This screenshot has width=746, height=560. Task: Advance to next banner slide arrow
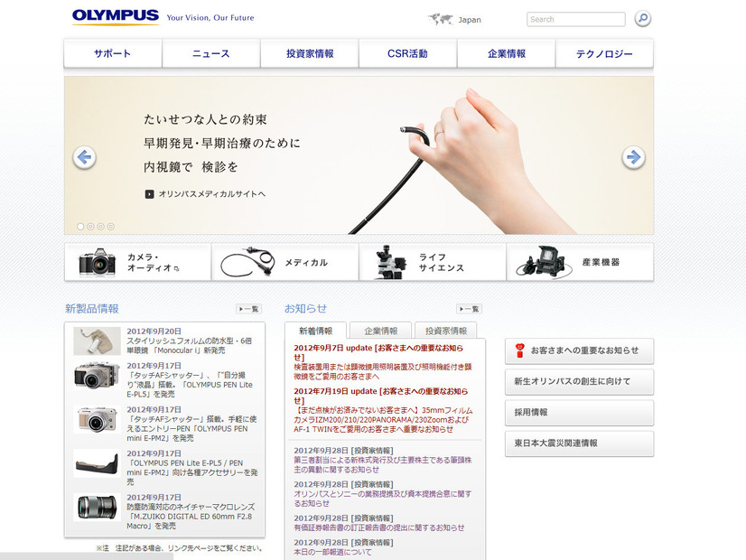point(633,157)
